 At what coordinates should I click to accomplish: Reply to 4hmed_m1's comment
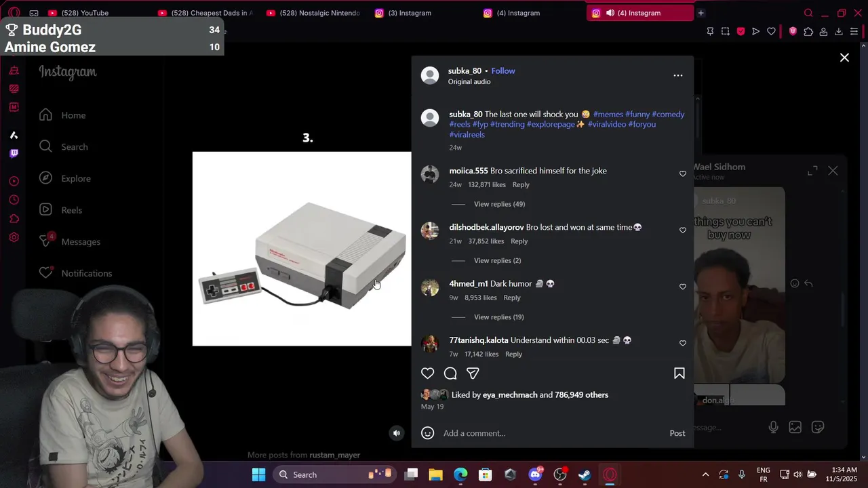(512, 298)
